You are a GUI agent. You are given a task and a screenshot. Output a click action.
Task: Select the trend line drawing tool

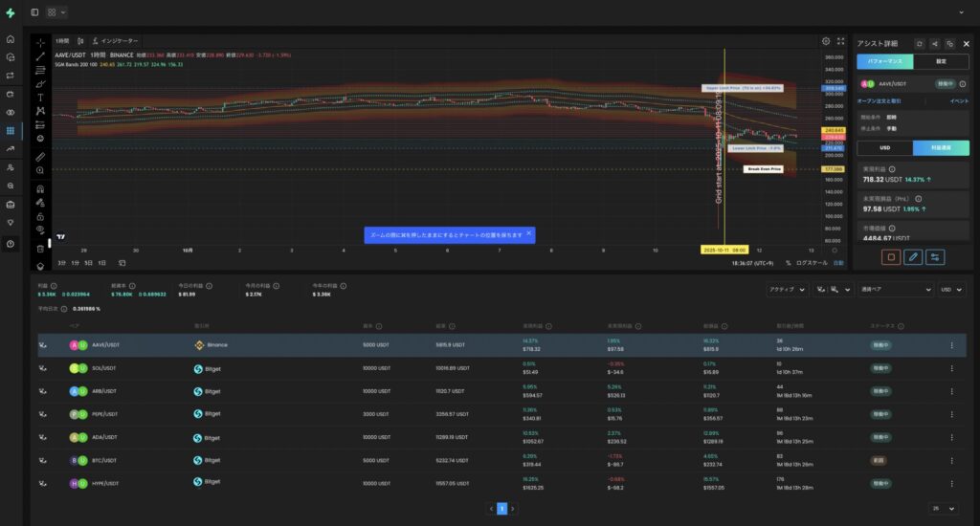40,56
